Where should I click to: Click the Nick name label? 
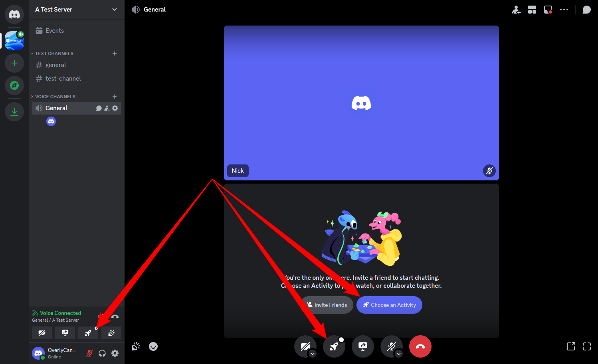pos(238,171)
